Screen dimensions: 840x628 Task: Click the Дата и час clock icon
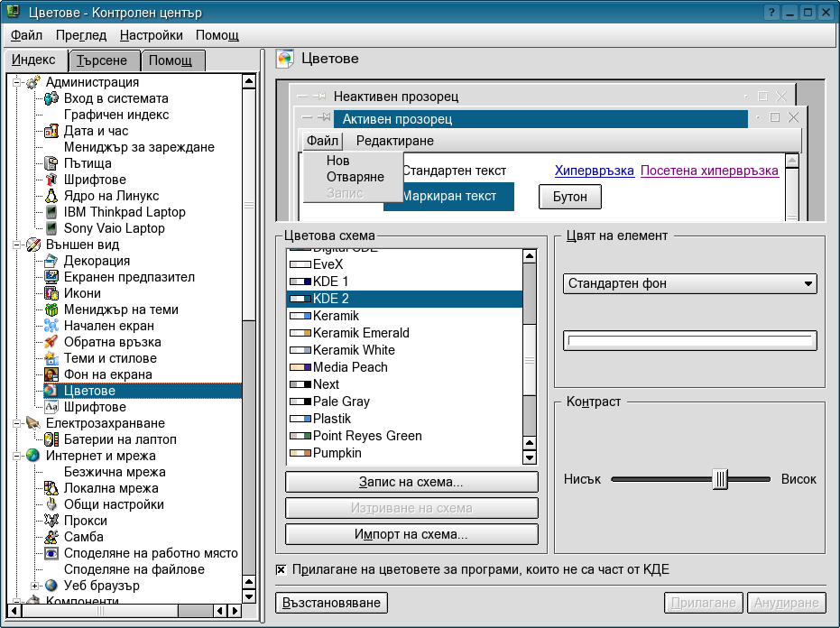[x=51, y=131]
